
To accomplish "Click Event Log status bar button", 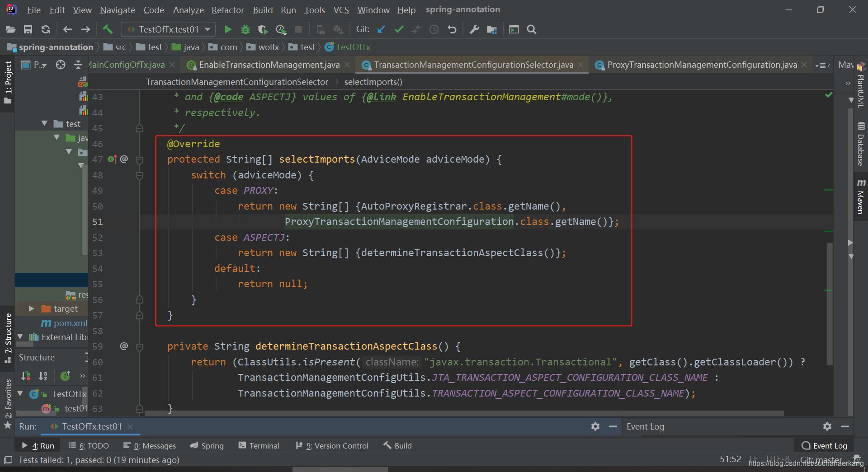I will pyautogui.click(x=824, y=446).
